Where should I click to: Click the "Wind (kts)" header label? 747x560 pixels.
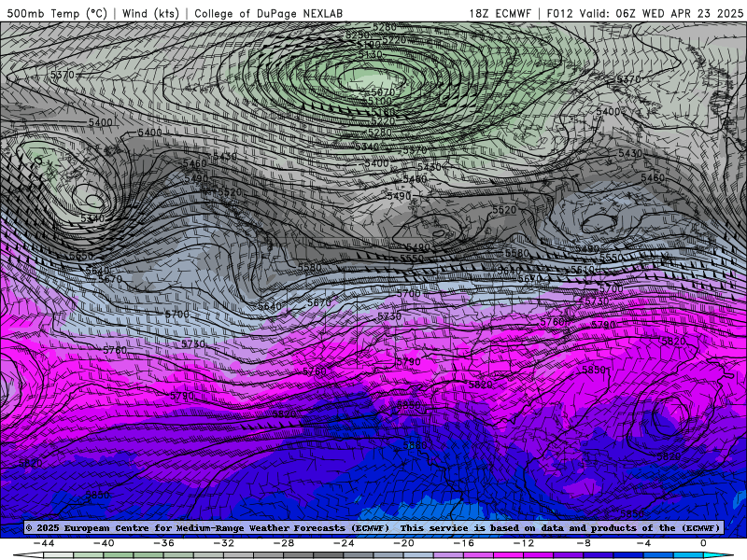click(x=150, y=13)
